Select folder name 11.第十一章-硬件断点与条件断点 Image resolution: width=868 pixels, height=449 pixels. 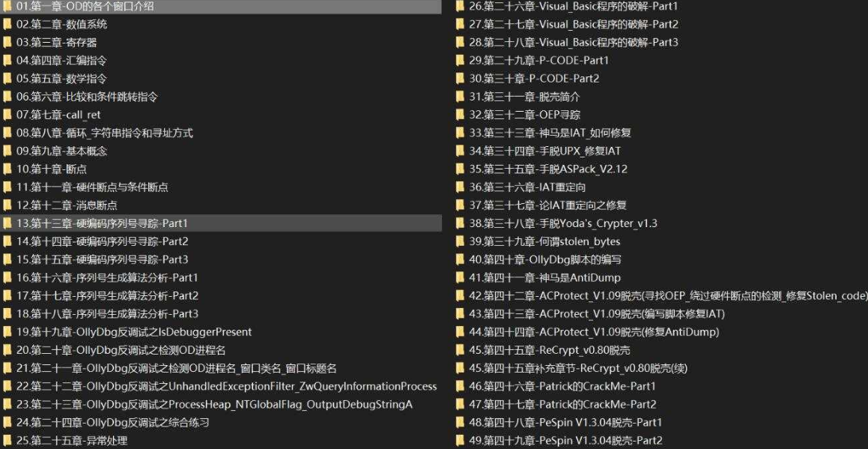click(92, 187)
